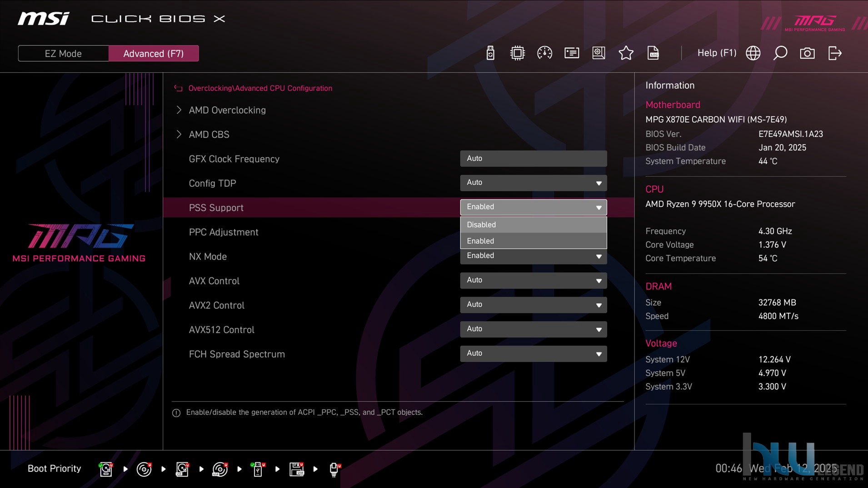This screenshot has height=488, width=868.
Task: Select the CD/DVD boot device icon
Action: click(x=144, y=469)
